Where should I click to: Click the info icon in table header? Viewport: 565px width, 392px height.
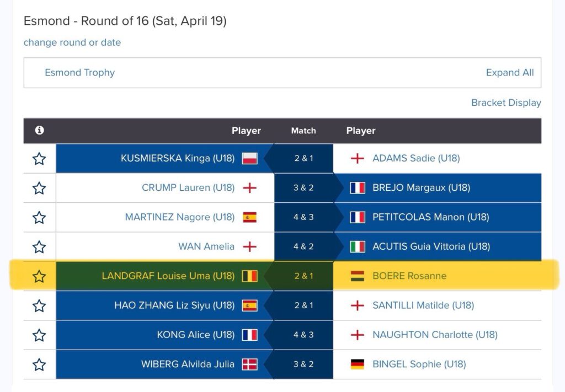coord(40,130)
